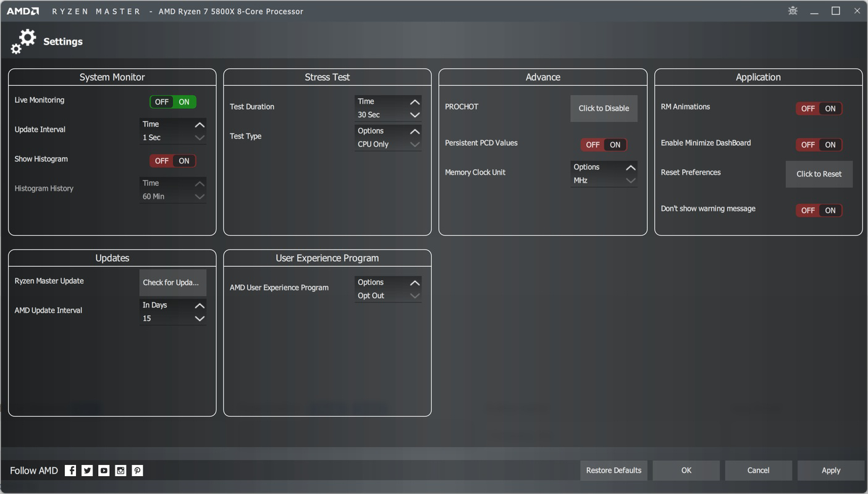Click the Opt Out program value
The width and height of the screenshot is (868, 494).
pyautogui.click(x=371, y=296)
